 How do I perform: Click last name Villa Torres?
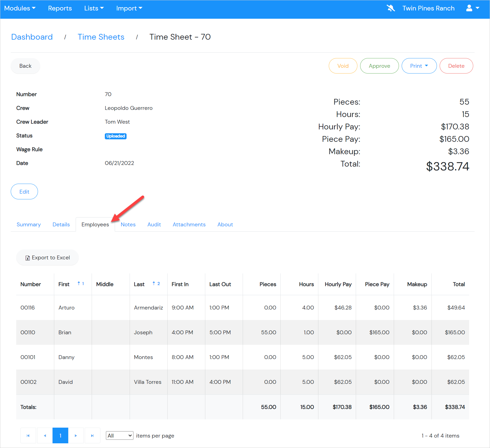(x=147, y=382)
